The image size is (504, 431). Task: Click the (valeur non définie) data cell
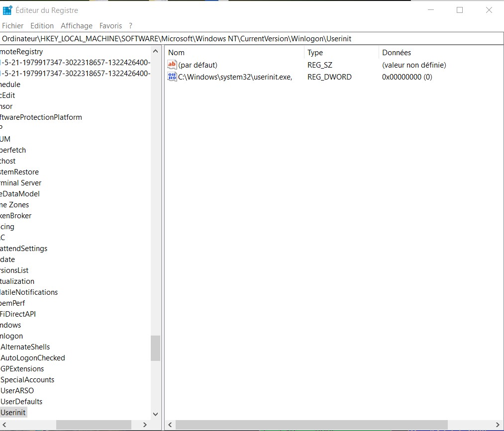(x=414, y=65)
